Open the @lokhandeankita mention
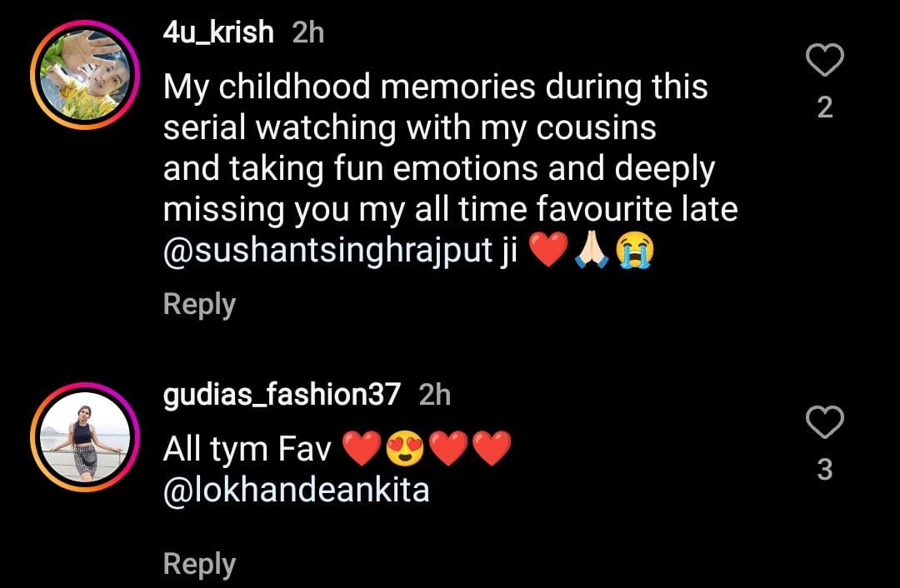 296,491
